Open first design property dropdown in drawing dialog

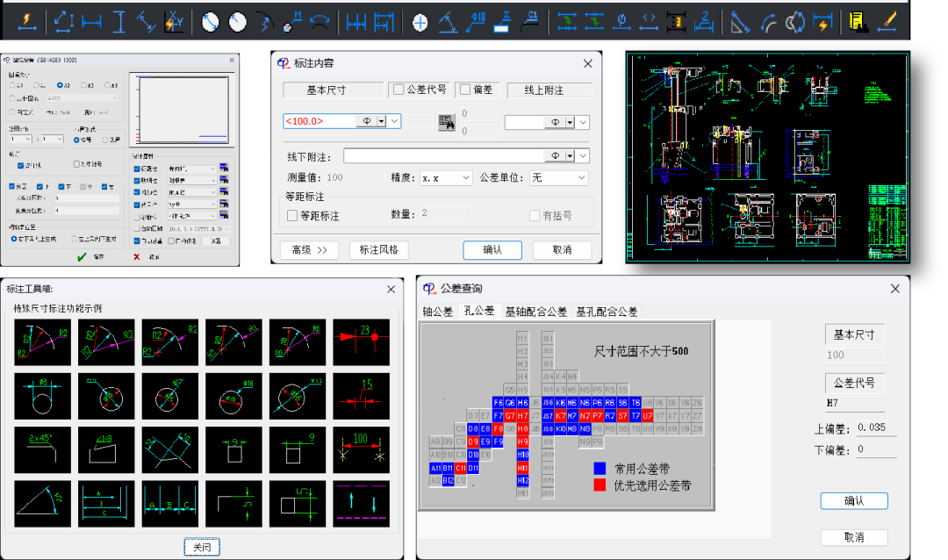click(x=191, y=169)
